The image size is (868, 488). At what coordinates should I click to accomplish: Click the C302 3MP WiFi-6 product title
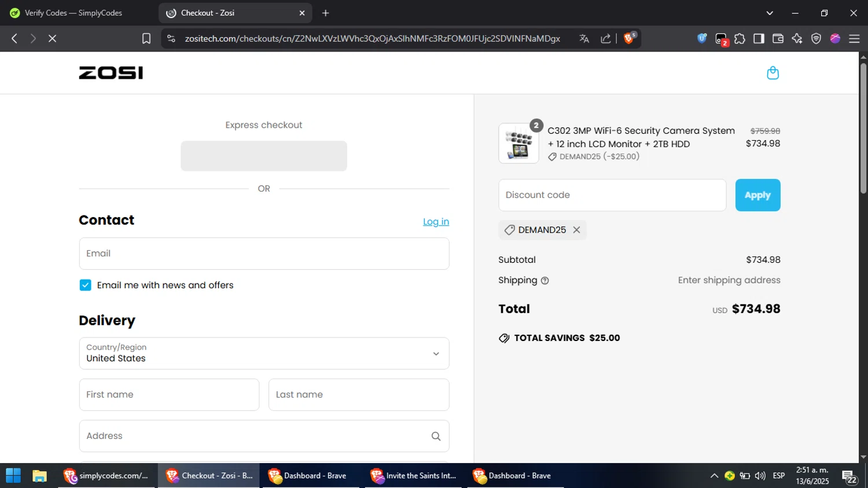pos(641,137)
